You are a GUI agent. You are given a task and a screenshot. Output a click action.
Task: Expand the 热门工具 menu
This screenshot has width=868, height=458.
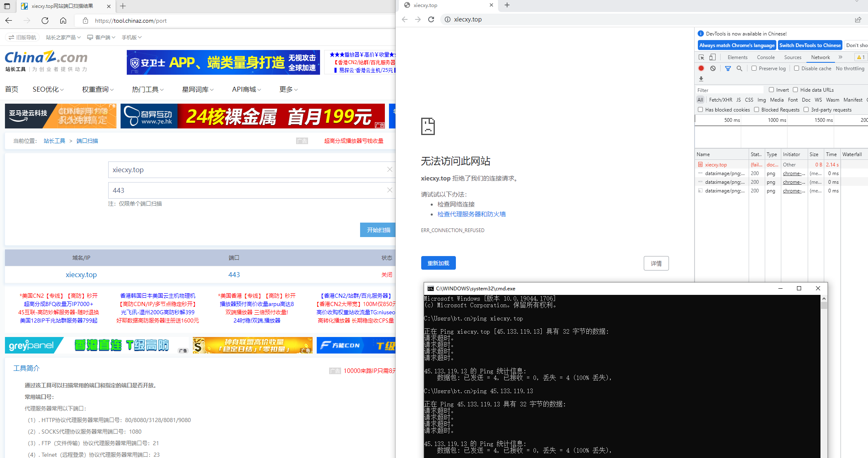(x=148, y=89)
